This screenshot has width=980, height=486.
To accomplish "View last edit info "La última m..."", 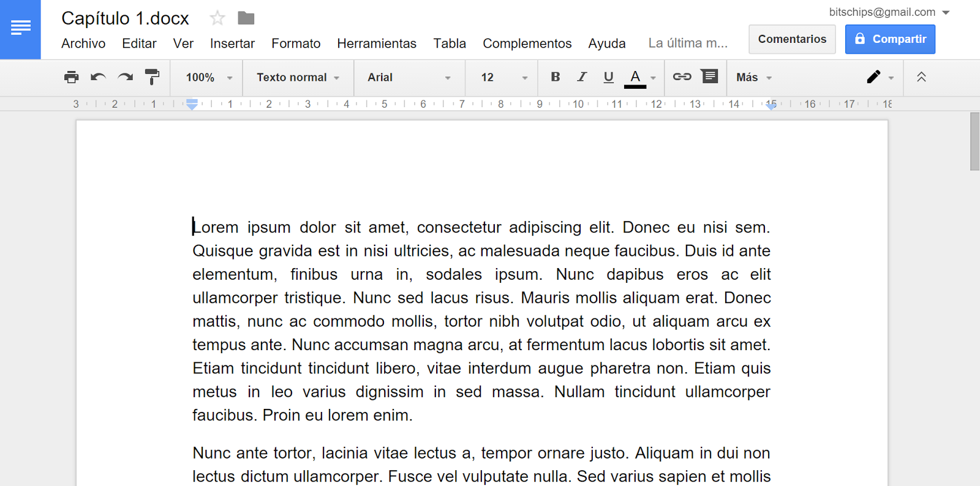I will pos(688,43).
